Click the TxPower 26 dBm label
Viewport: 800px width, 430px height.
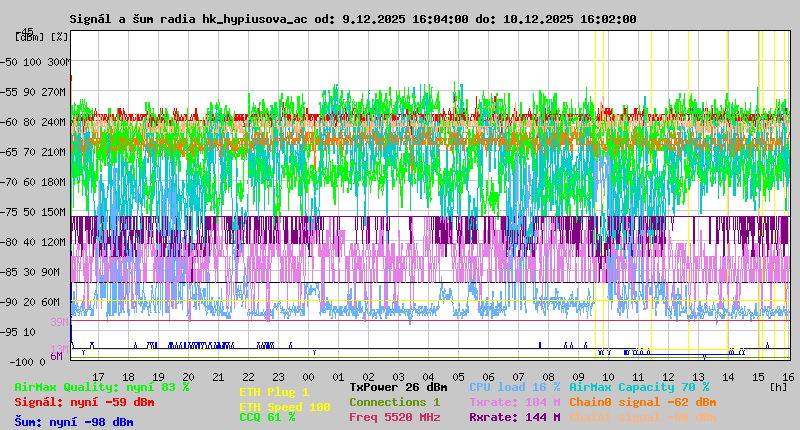398,387
